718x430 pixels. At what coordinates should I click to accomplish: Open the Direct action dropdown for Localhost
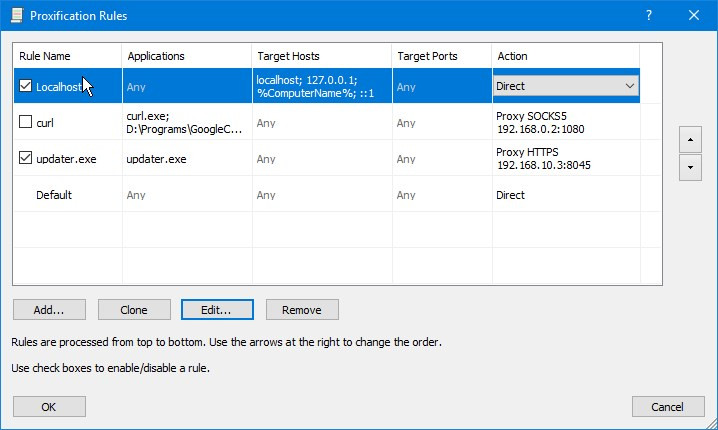[566, 86]
